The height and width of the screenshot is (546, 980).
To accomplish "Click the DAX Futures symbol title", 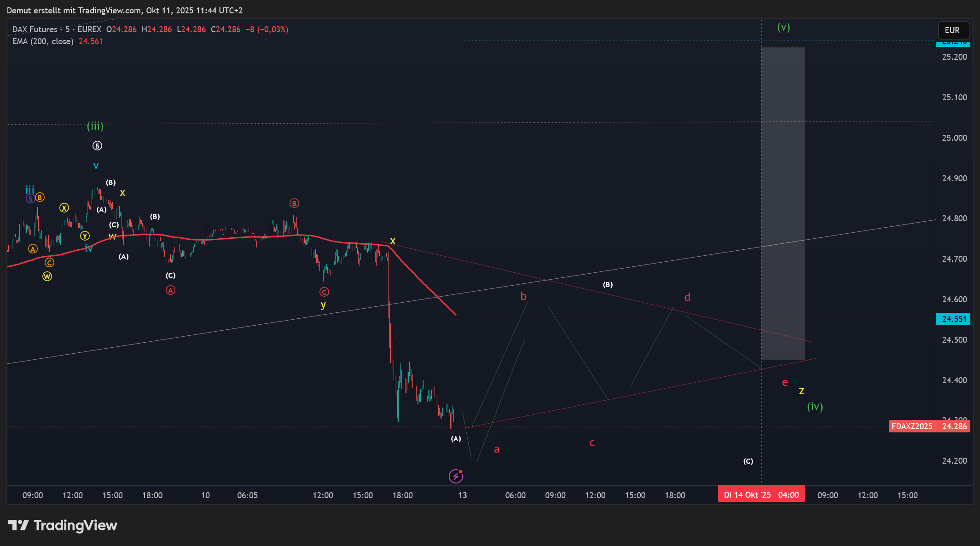I will (35, 29).
